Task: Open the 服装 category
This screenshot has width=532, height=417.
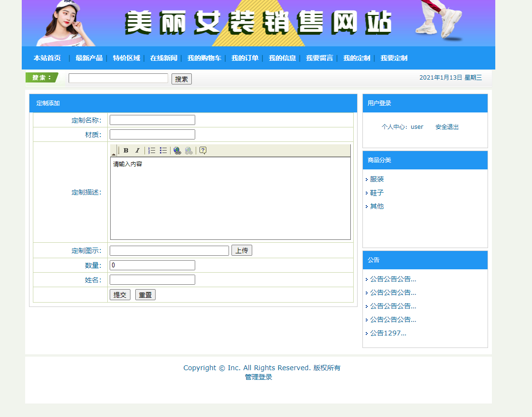Action: coord(376,179)
